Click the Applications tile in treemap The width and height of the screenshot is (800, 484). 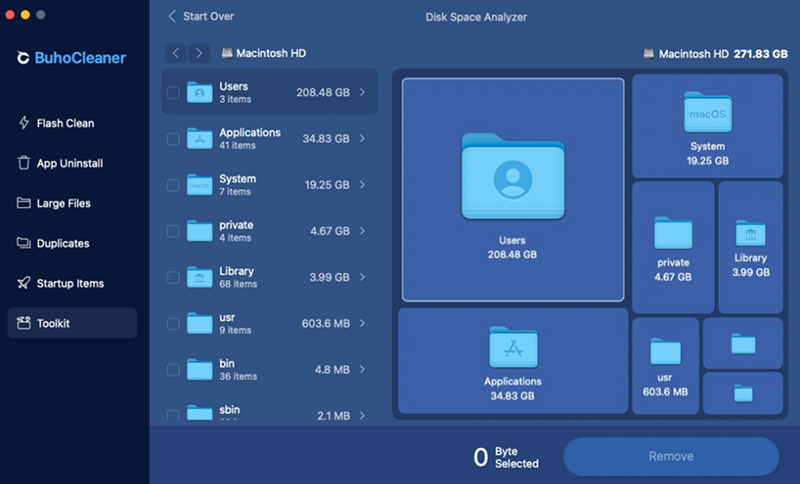click(x=513, y=360)
